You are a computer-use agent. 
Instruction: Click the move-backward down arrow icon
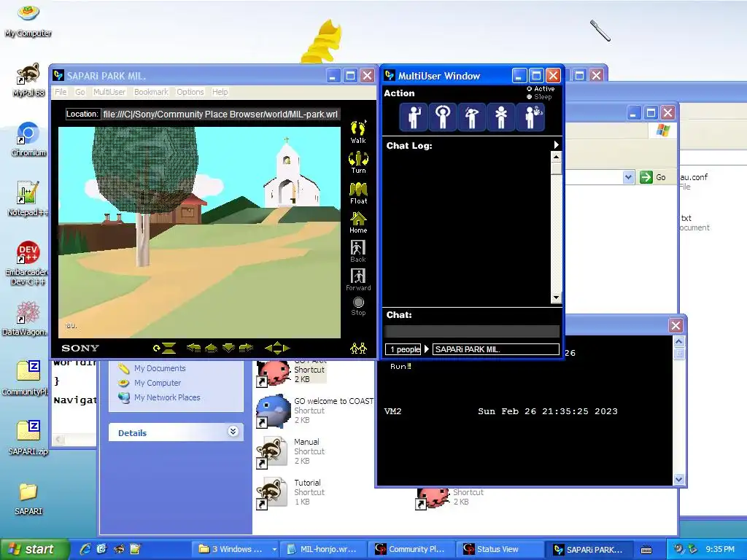[228, 348]
